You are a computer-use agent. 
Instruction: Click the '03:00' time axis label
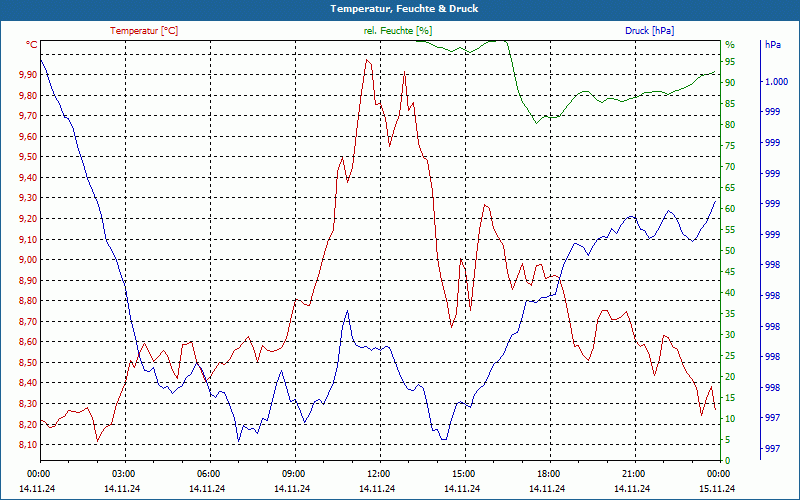click(122, 474)
